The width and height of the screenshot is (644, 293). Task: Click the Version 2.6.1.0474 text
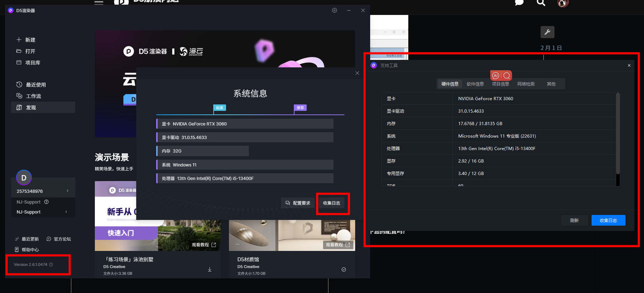point(30,264)
